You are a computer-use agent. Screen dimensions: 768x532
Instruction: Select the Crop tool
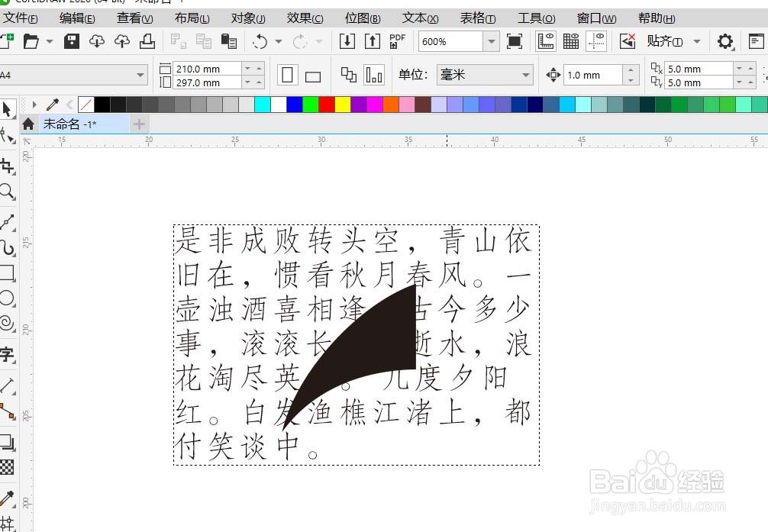point(8,166)
